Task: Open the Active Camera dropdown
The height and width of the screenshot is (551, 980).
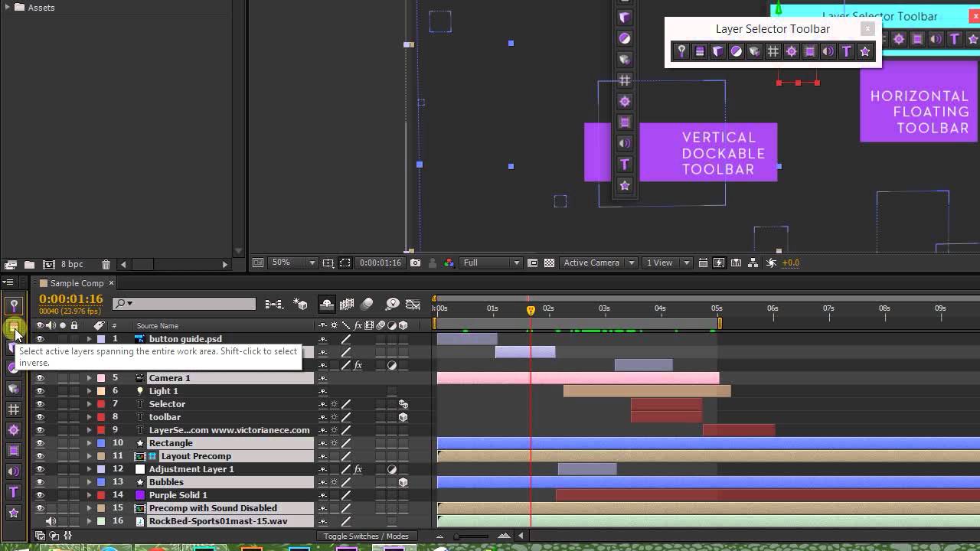Action: click(x=599, y=262)
